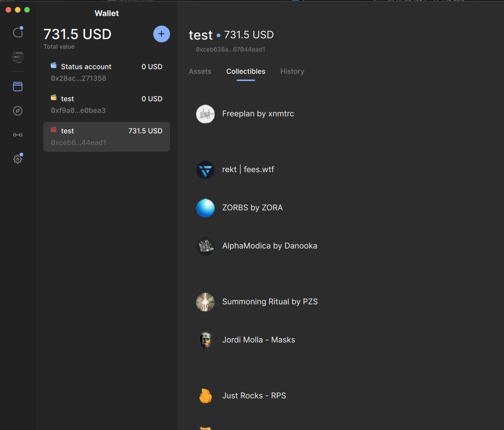Viewport: 504px width, 430px height.
Task: Expand Just Rocks - RPS collection
Action: [254, 396]
